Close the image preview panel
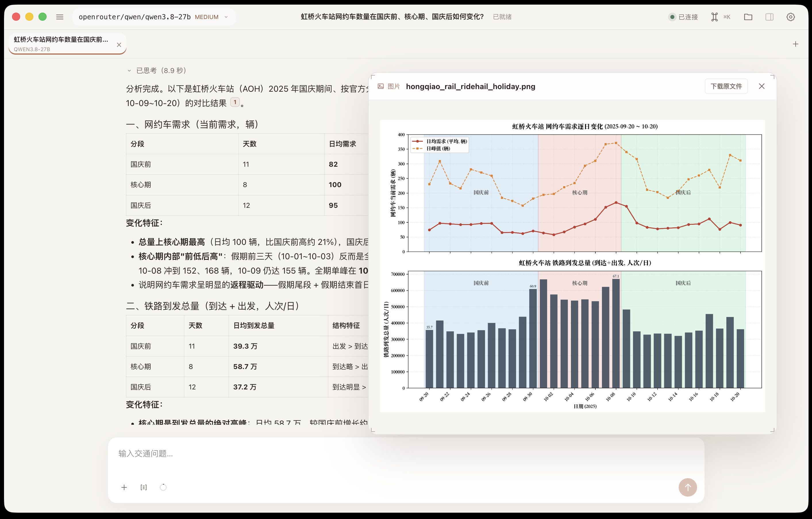This screenshot has height=519, width=812. pos(762,86)
